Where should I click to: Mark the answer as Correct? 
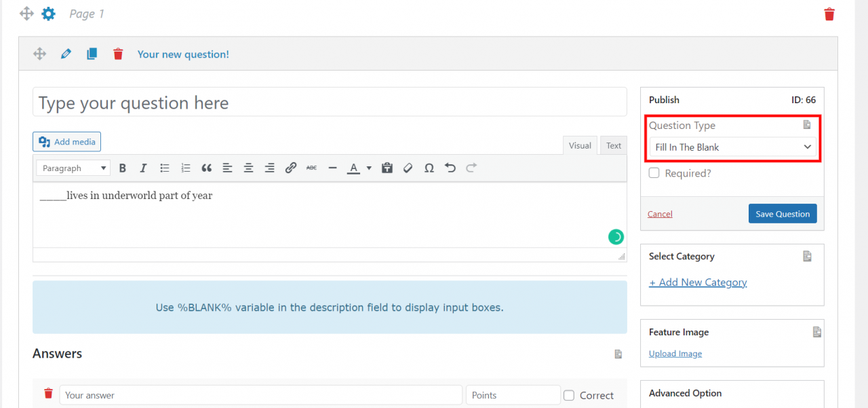pos(569,395)
